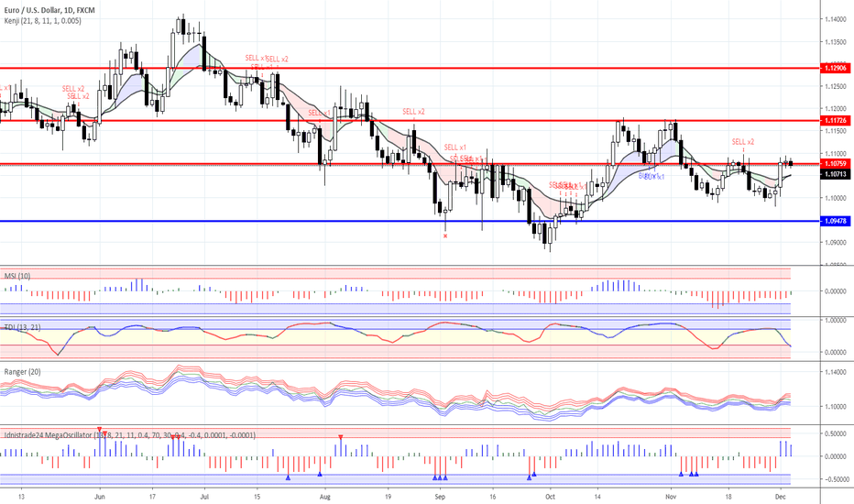854x504 pixels.
Task: Select the 1.10759 red price tag
Action: click(835, 164)
